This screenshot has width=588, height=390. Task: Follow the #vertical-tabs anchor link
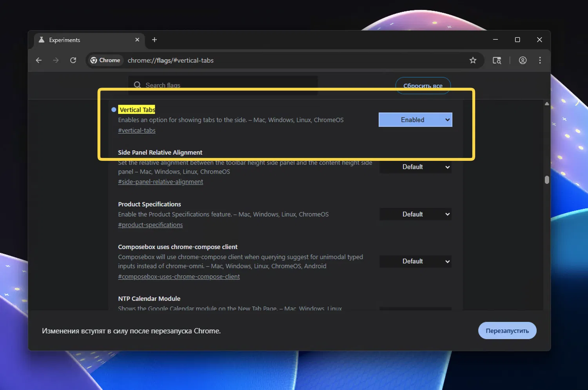(137, 131)
